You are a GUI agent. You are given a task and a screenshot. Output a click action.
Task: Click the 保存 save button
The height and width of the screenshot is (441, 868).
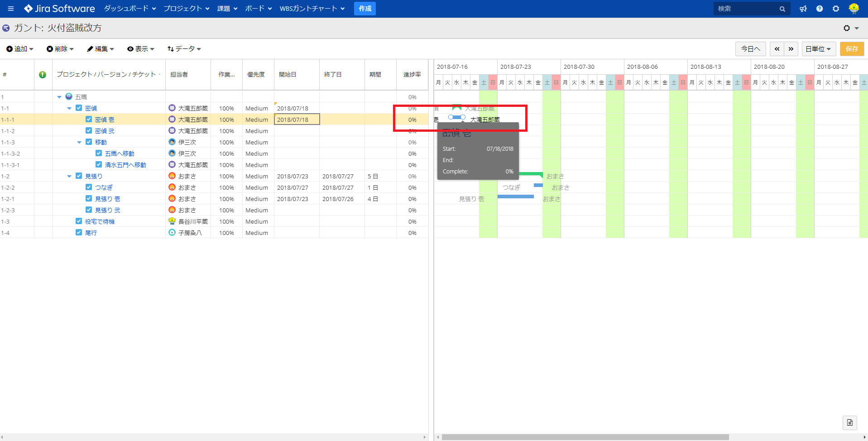tap(852, 49)
